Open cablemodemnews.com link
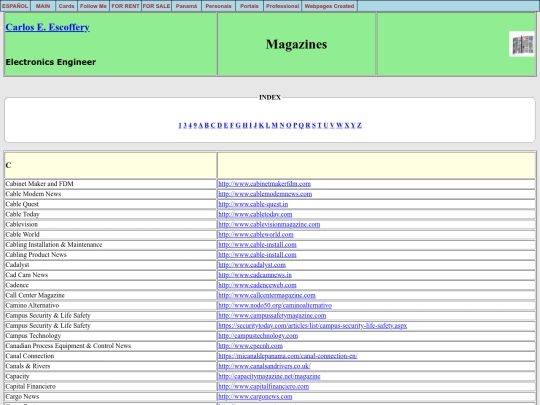 pos(265,194)
